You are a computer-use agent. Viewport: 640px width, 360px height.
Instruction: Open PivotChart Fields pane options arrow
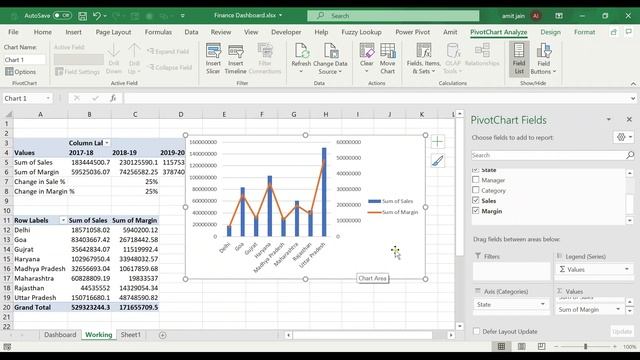[x=609, y=120]
